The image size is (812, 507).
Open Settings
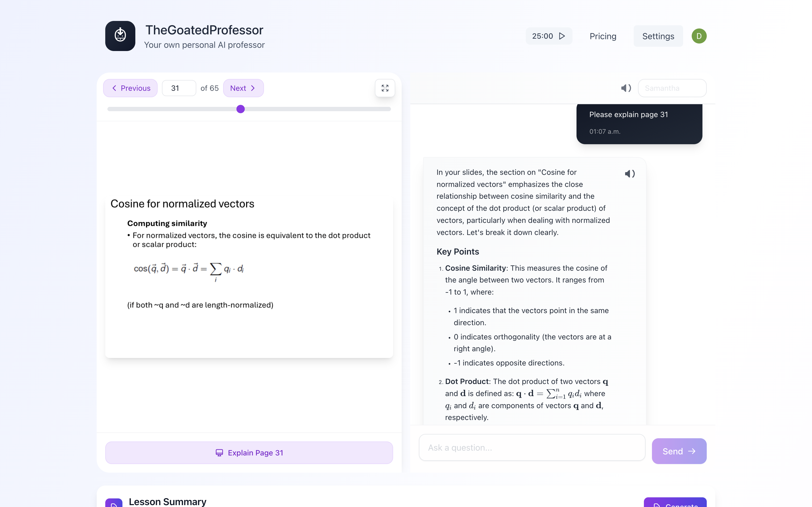coord(658,36)
